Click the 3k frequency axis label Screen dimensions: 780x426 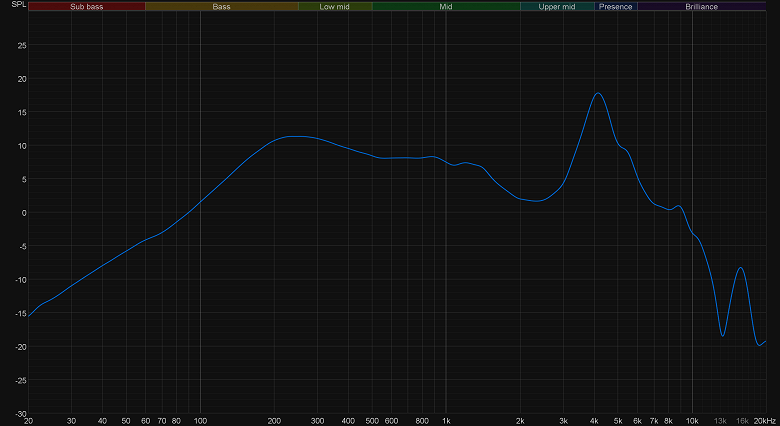pyautogui.click(x=563, y=421)
